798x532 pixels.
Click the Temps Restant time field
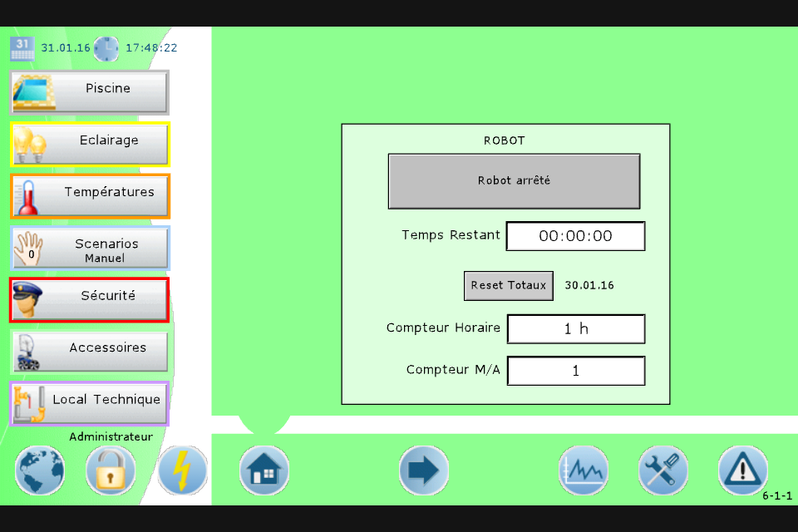coord(575,236)
